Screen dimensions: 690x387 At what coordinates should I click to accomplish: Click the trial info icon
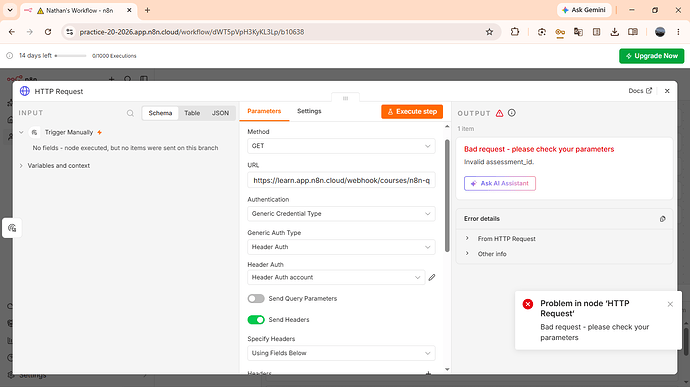[x=10, y=56]
